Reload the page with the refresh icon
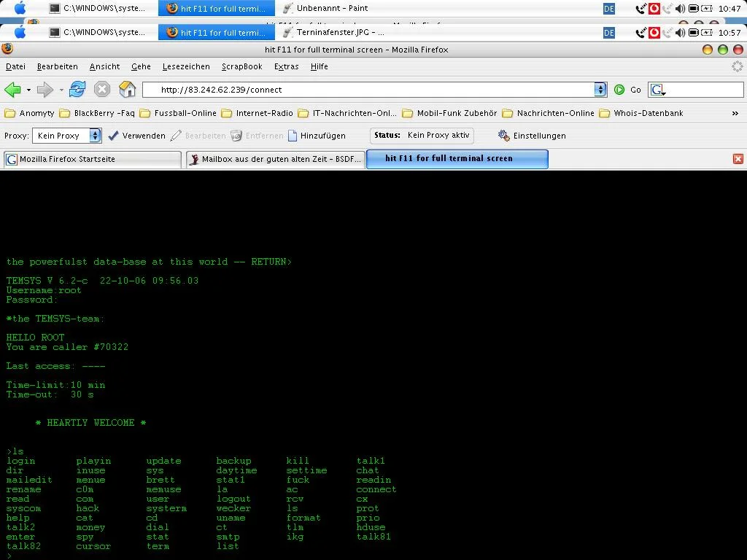The image size is (747, 560). (x=77, y=90)
